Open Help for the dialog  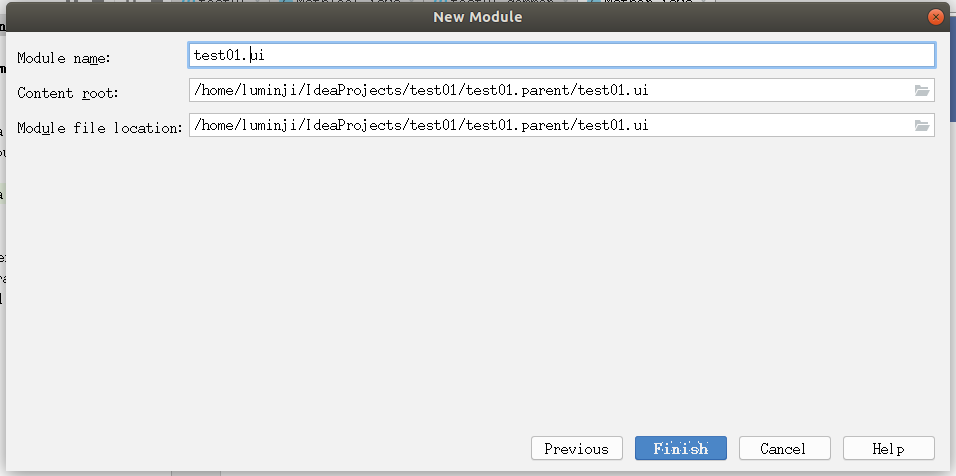pos(888,449)
